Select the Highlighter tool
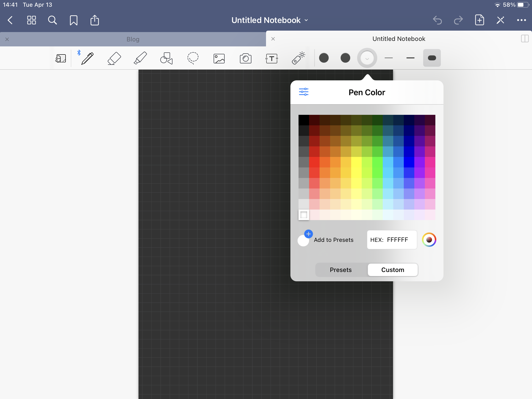Image resolution: width=532 pixels, height=399 pixels. point(140,58)
